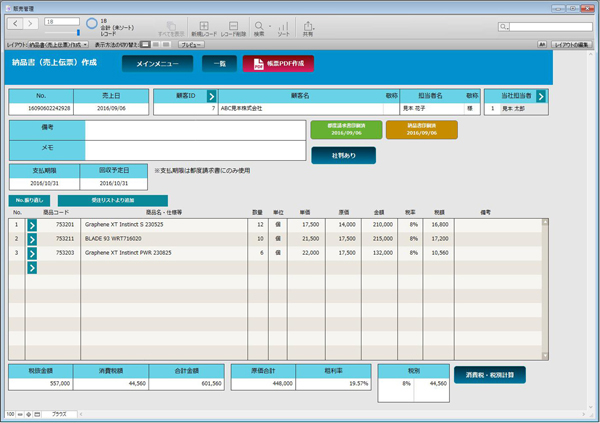Click the arrow button in row 1

(x=32, y=225)
